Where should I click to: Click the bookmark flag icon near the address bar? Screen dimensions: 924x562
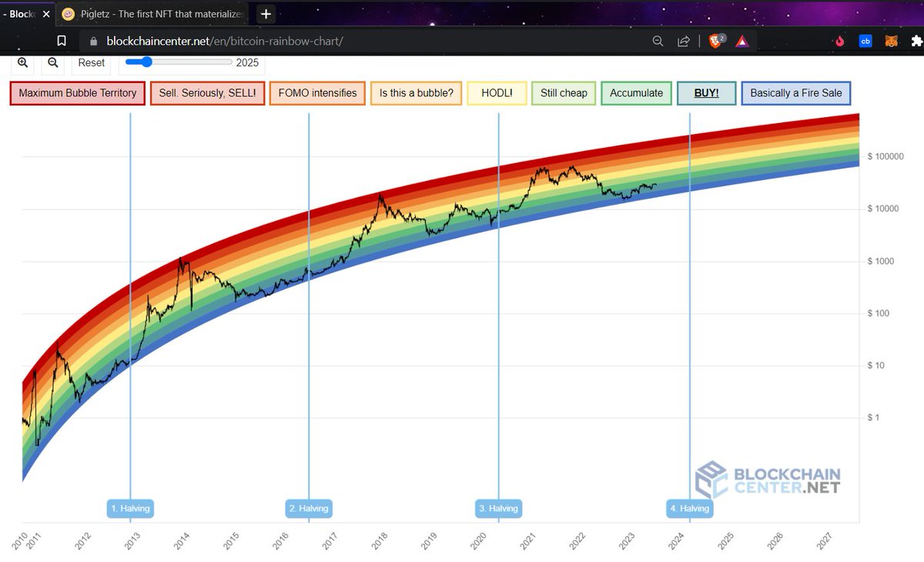(62, 41)
